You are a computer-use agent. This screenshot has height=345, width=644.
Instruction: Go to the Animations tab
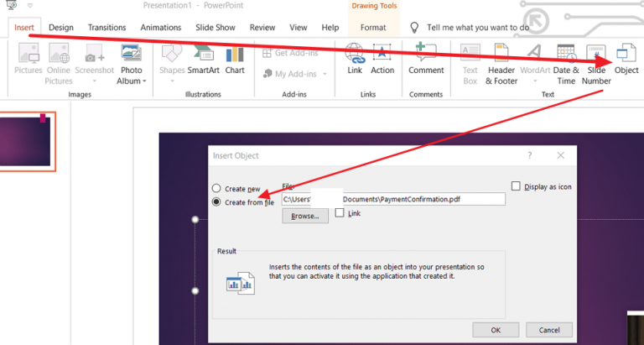click(x=161, y=28)
